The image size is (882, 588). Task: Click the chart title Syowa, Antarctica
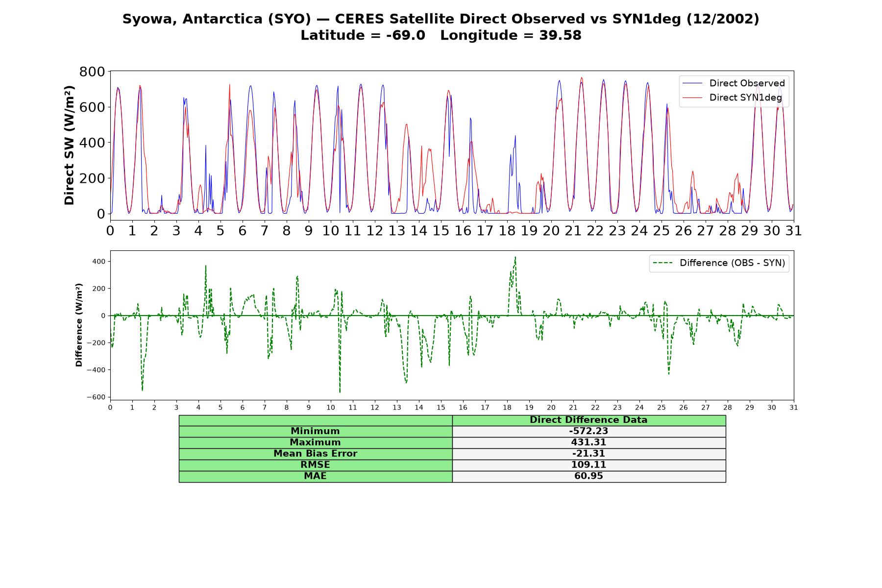[x=441, y=19]
